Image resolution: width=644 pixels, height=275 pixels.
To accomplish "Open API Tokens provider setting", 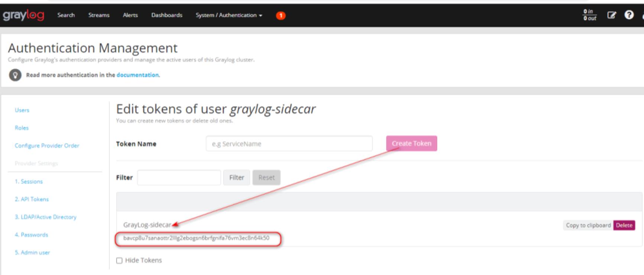I will click(x=32, y=199).
